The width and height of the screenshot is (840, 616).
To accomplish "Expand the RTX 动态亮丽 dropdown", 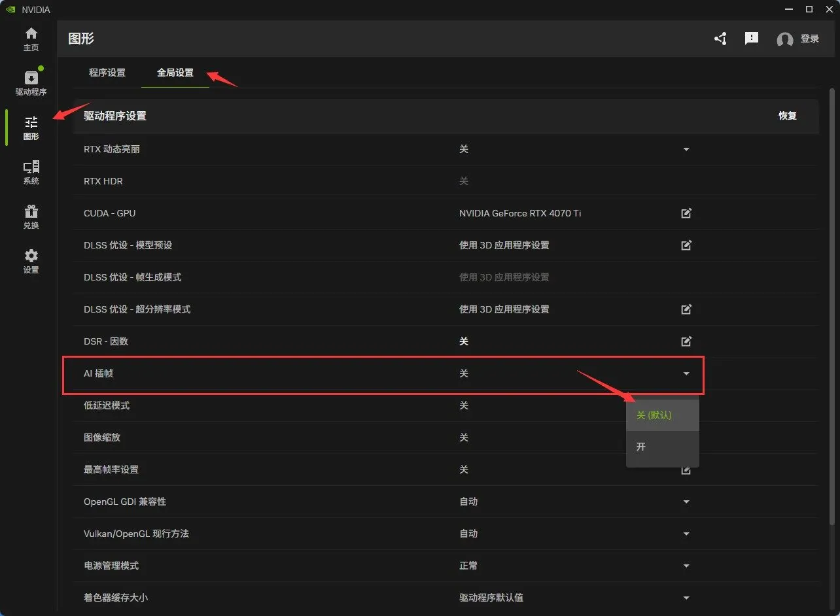I will 686,149.
